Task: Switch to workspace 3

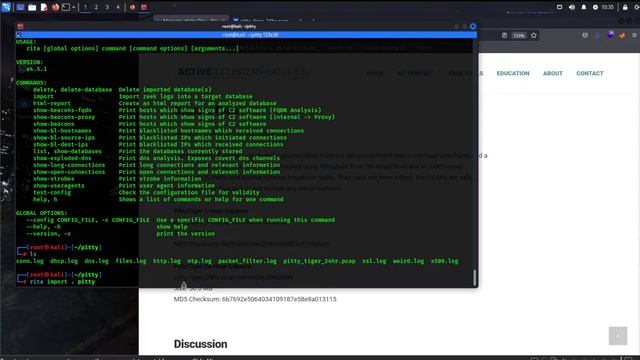Action: pos(107,7)
